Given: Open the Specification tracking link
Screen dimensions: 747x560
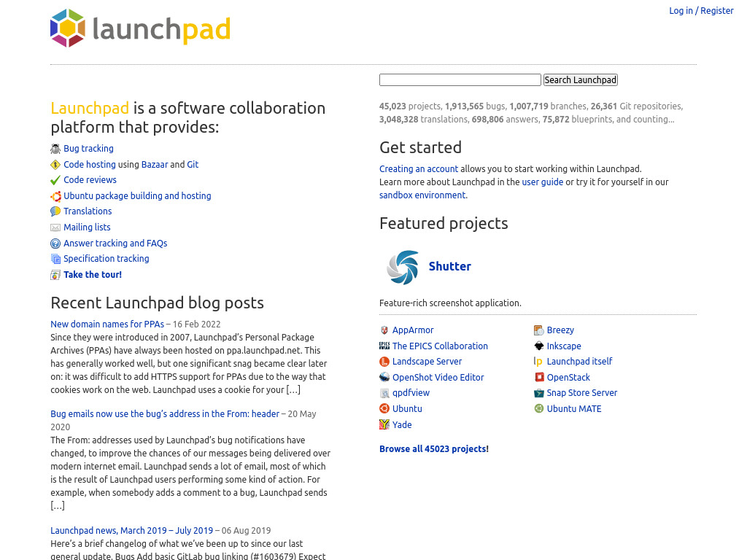Looking at the screenshot, I should (x=107, y=259).
